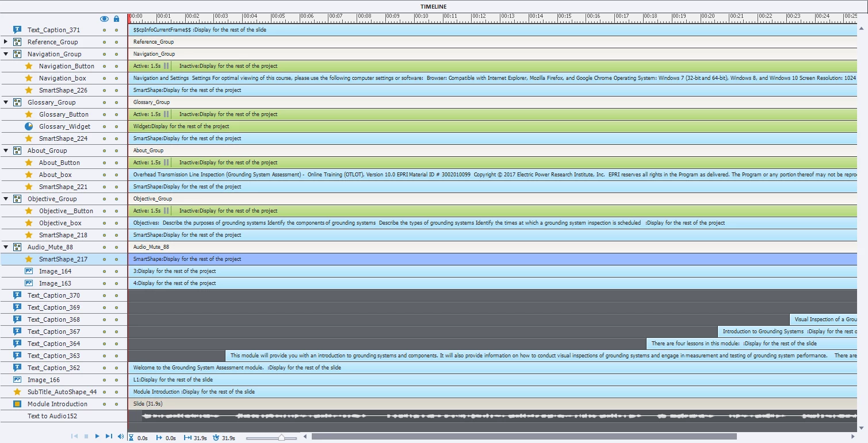The height and width of the screenshot is (443, 868).
Task: Click the audio waveform track
Action: tap(492, 415)
